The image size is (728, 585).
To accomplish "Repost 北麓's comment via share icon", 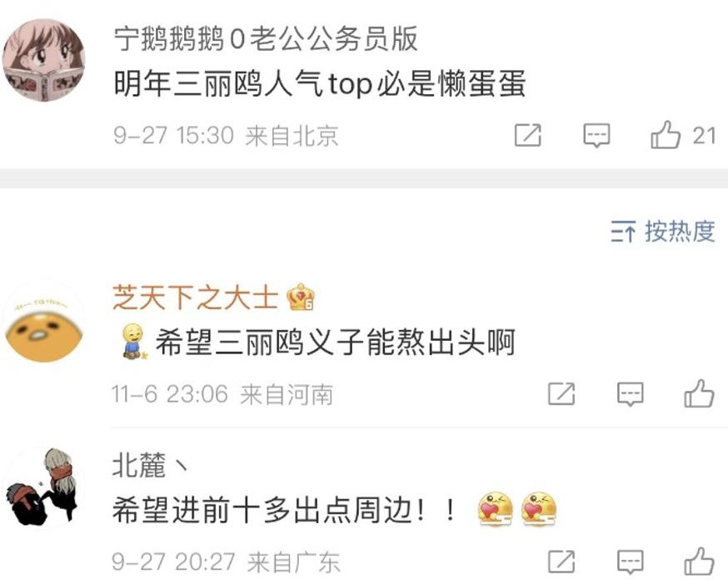I will click(561, 562).
